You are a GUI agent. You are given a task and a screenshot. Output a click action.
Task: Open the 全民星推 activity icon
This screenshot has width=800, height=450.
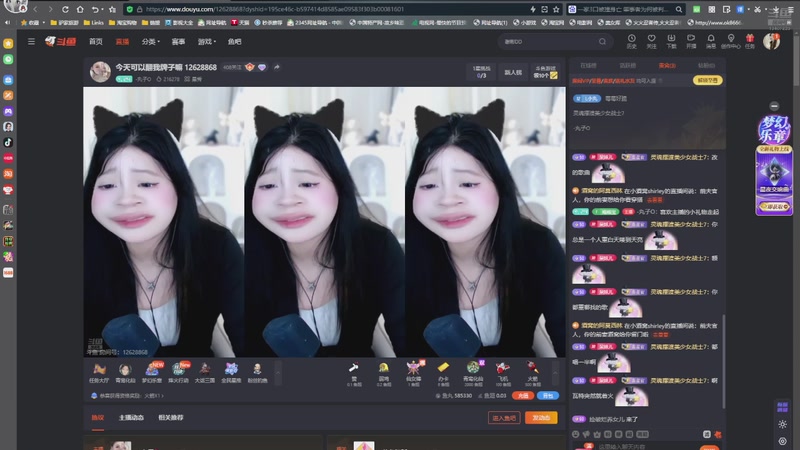tap(231, 372)
